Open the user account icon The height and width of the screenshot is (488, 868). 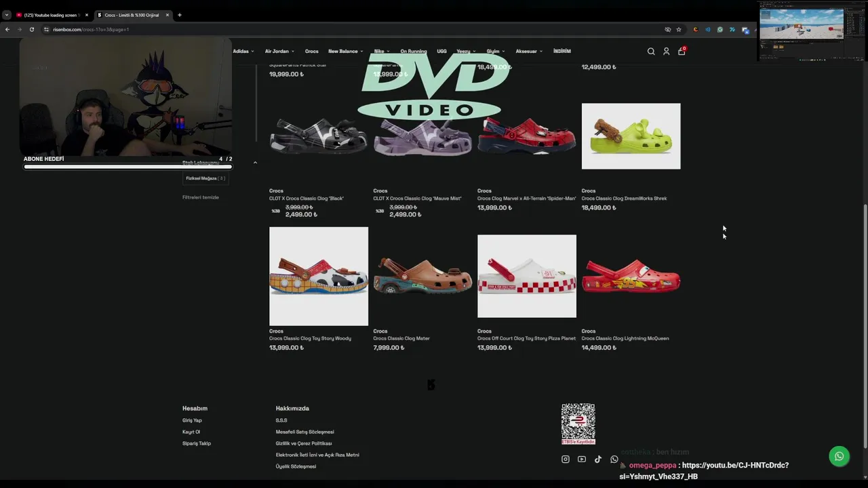(x=666, y=52)
